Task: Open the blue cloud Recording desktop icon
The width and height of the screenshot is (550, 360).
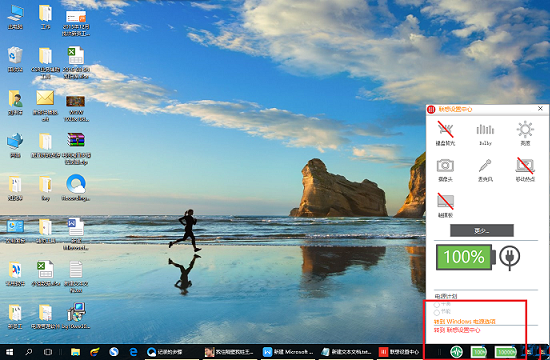Action: tap(76, 188)
